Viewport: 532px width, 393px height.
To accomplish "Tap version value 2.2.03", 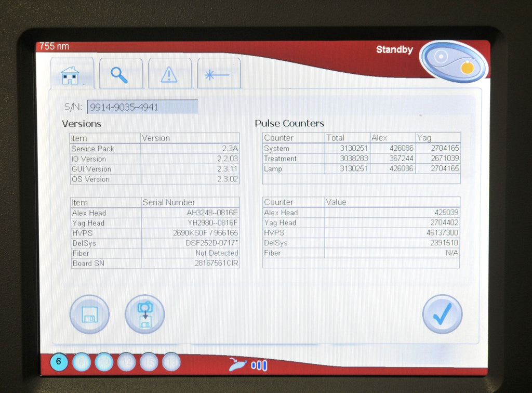I will (x=228, y=159).
